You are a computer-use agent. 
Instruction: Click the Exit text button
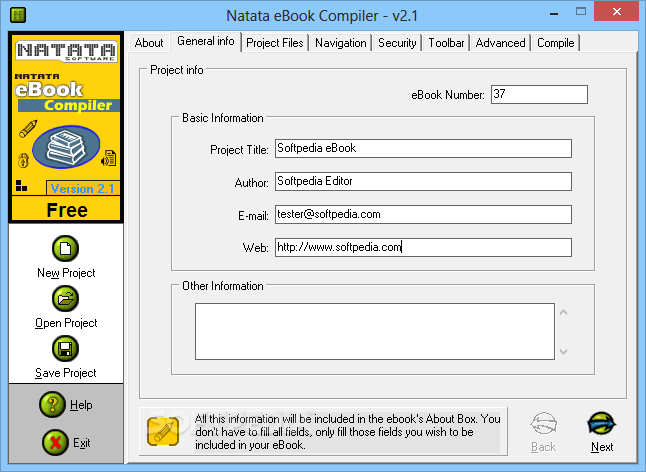point(82,443)
